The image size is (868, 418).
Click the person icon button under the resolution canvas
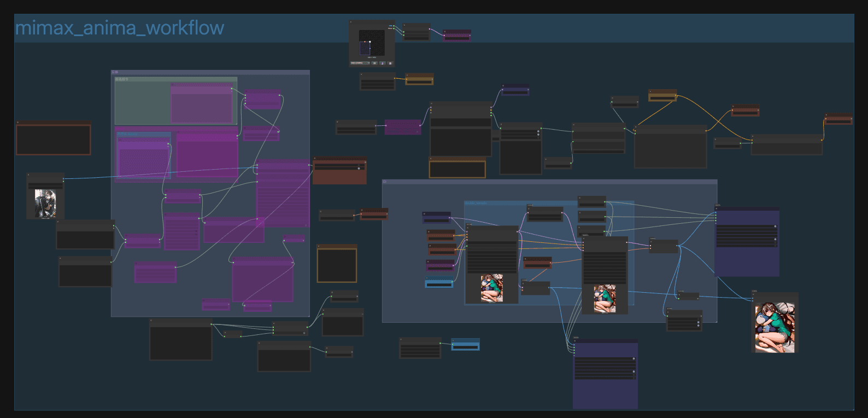(383, 63)
